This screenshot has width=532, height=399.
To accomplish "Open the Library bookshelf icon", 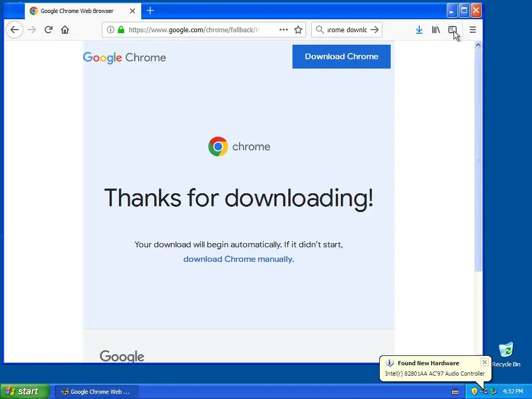I will click(436, 30).
